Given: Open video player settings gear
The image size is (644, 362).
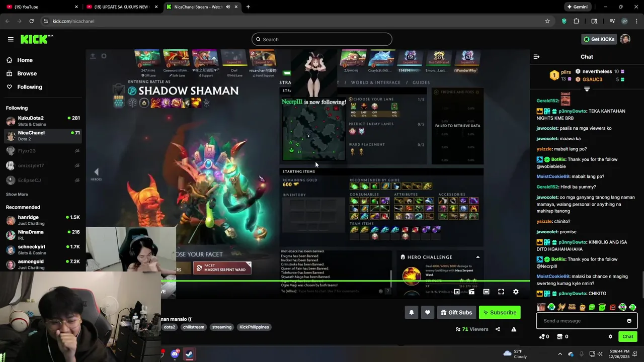Looking at the screenshot, I should (x=516, y=292).
